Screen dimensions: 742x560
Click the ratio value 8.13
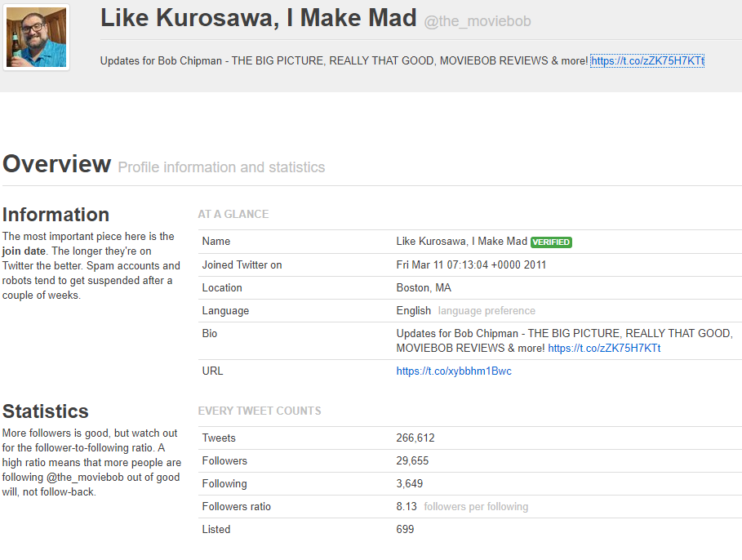point(407,507)
